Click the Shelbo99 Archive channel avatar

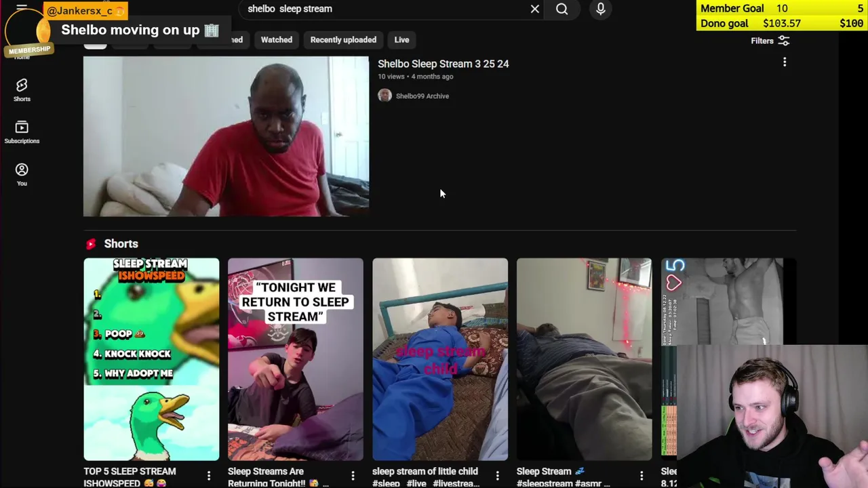click(x=384, y=96)
